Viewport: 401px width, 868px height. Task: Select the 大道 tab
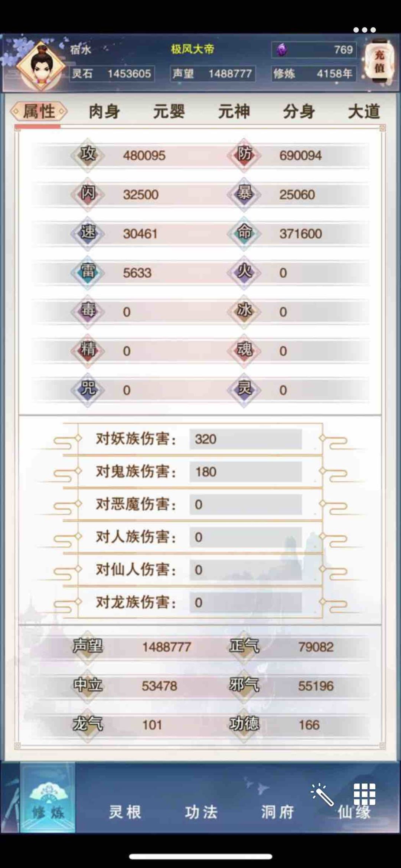tap(364, 111)
